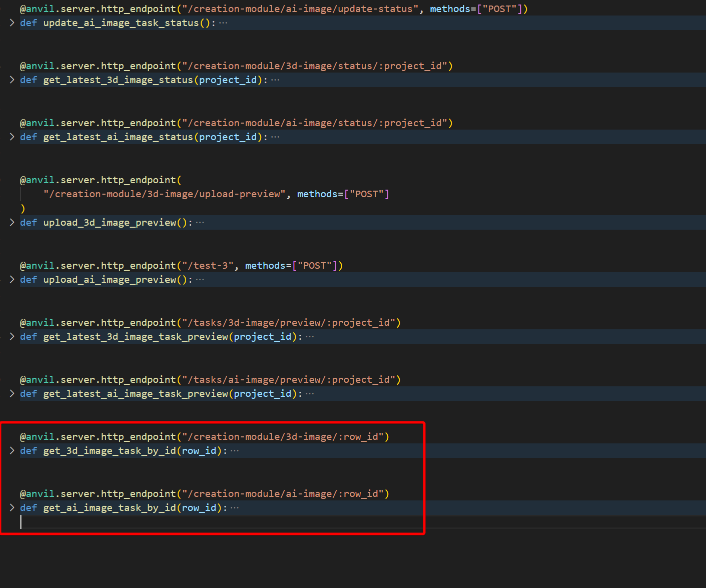The height and width of the screenshot is (588, 706).
Task: Click the "/creation-module/3d-image/status/:project_id" route string
Action: coord(315,66)
